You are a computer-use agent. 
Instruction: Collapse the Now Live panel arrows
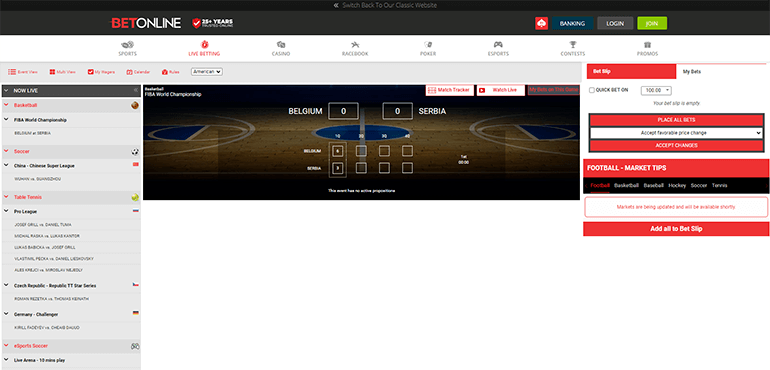(136, 90)
